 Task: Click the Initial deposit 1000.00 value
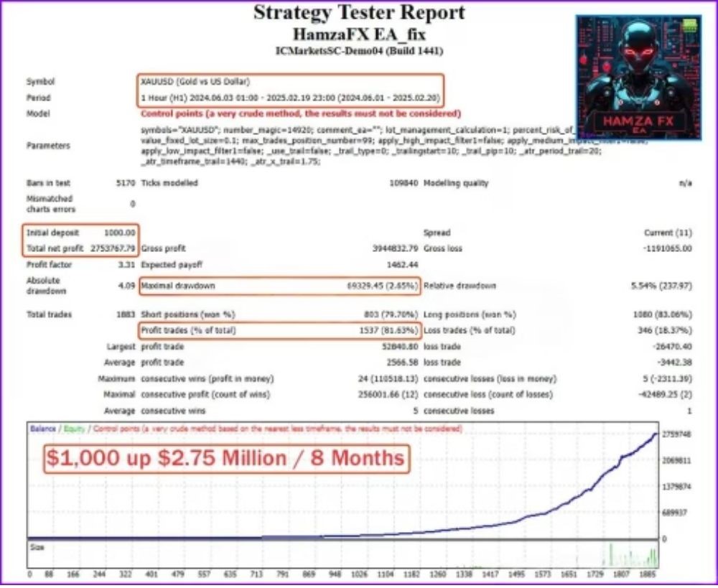[x=121, y=233]
